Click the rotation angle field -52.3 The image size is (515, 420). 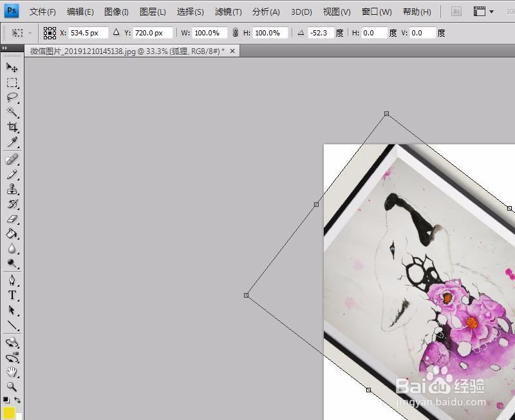click(321, 33)
